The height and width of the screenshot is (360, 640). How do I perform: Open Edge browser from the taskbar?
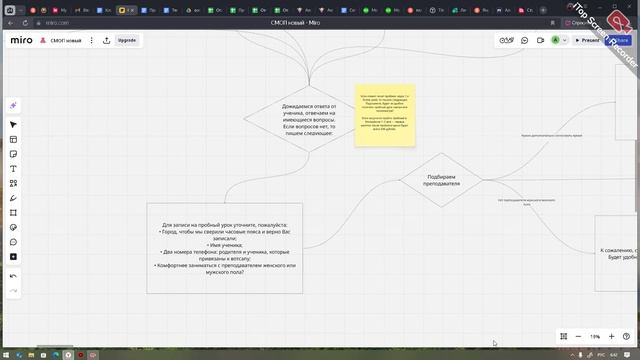[56, 355]
